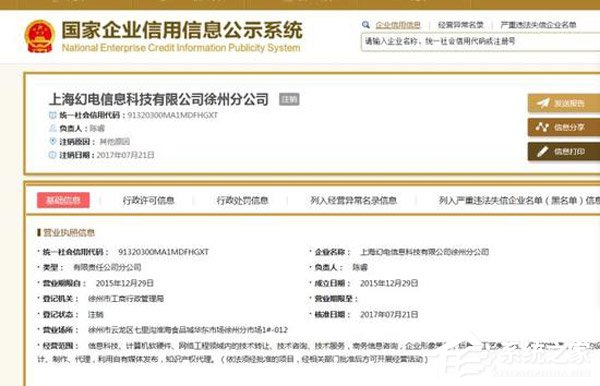Screen dimensions: 600x386
Task: Switch to the 列入严重违法失信企业名单 tab
Action: (x=519, y=200)
